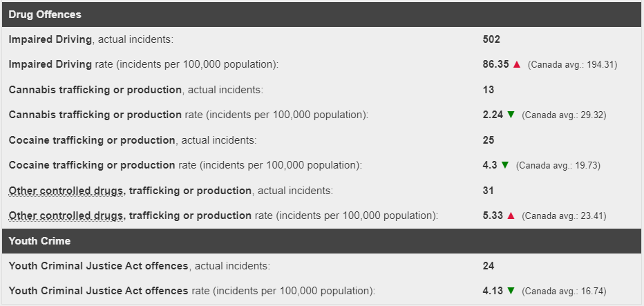Screen dimensions: 644x306
Task: Click the Impaired Driving rate value 86.35
Action: point(495,64)
